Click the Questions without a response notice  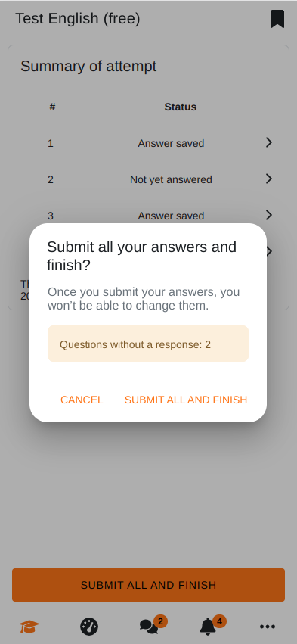148,344
